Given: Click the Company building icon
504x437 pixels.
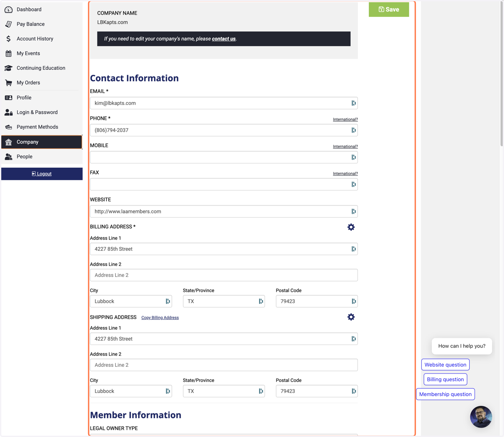Looking at the screenshot, I should tap(8, 142).
